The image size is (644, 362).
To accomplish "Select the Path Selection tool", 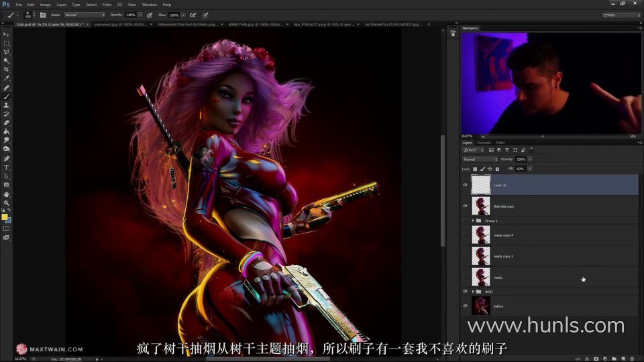I will [6, 176].
